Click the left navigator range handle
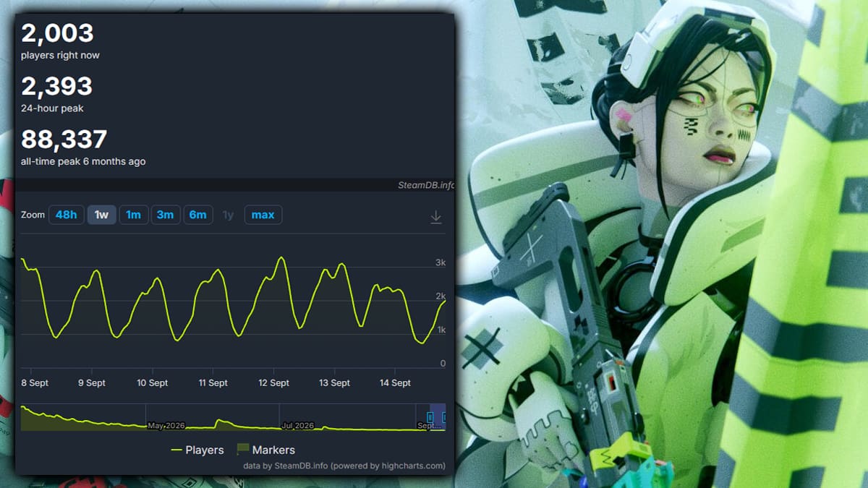Image resolution: width=868 pixels, height=488 pixels. (x=430, y=418)
